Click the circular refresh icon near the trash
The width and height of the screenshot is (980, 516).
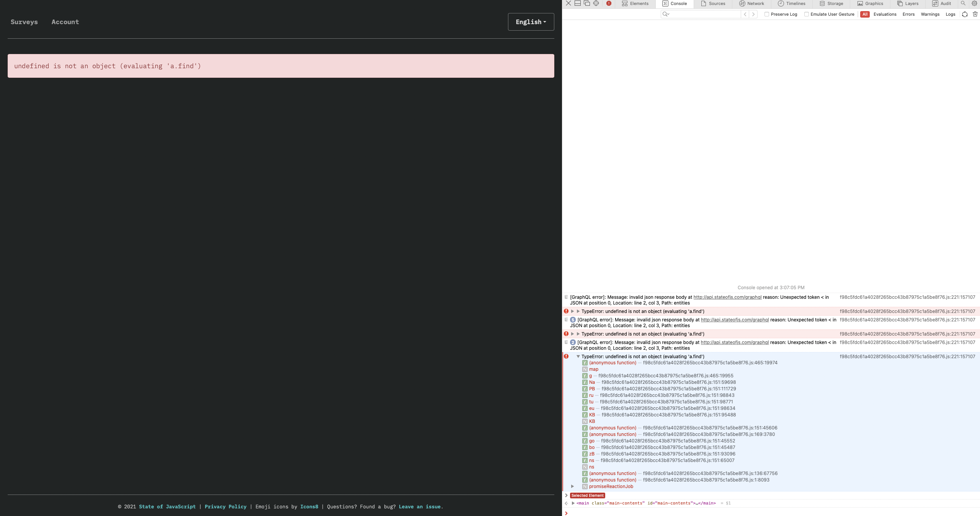coord(964,14)
